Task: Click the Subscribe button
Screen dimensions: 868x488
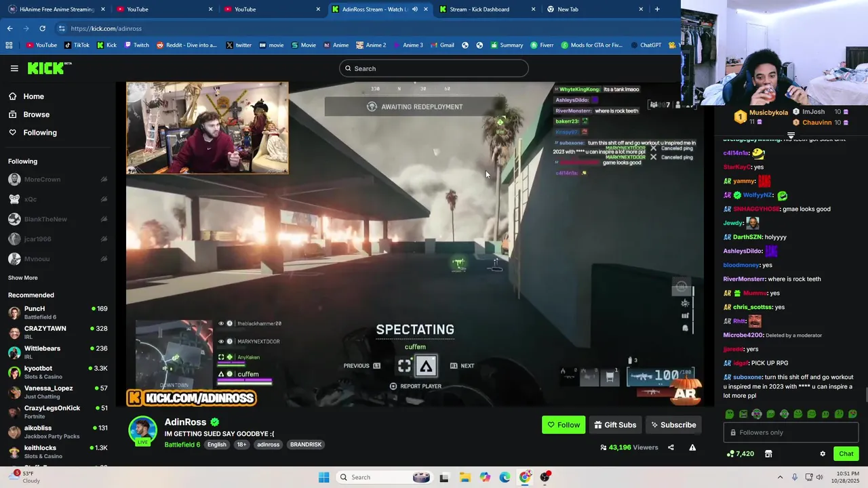Action: (673, 425)
